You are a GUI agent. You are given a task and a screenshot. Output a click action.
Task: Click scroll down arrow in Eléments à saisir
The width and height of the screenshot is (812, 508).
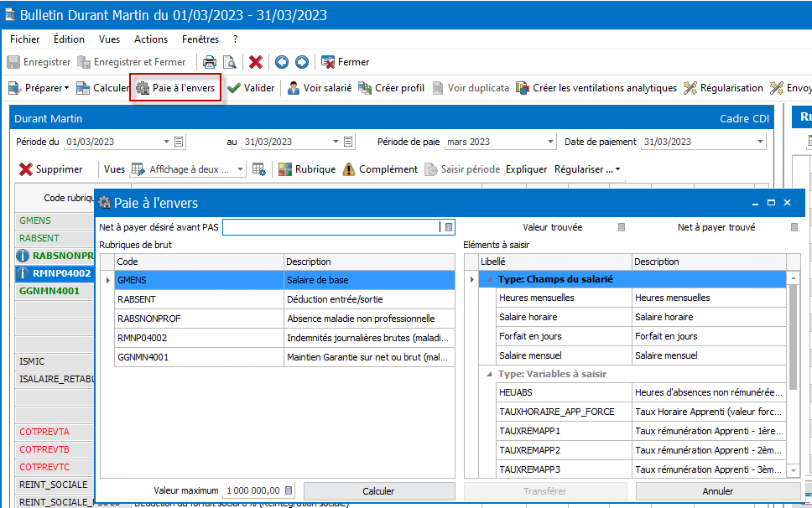[794, 470]
